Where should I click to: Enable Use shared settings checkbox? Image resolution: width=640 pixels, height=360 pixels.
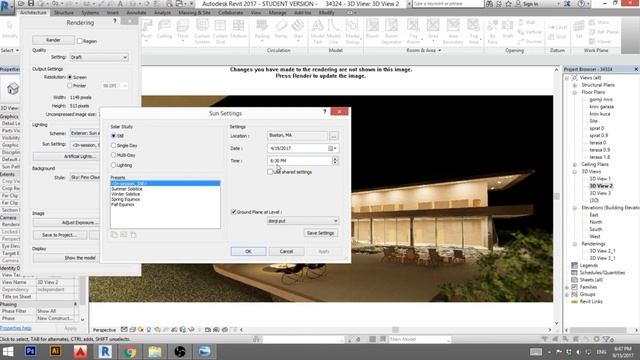[x=270, y=172]
